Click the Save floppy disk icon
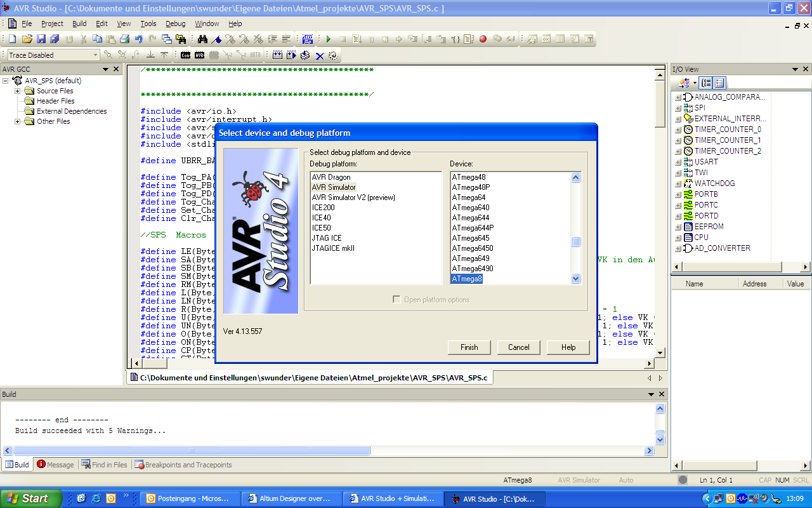The height and width of the screenshot is (508, 812). (x=41, y=39)
